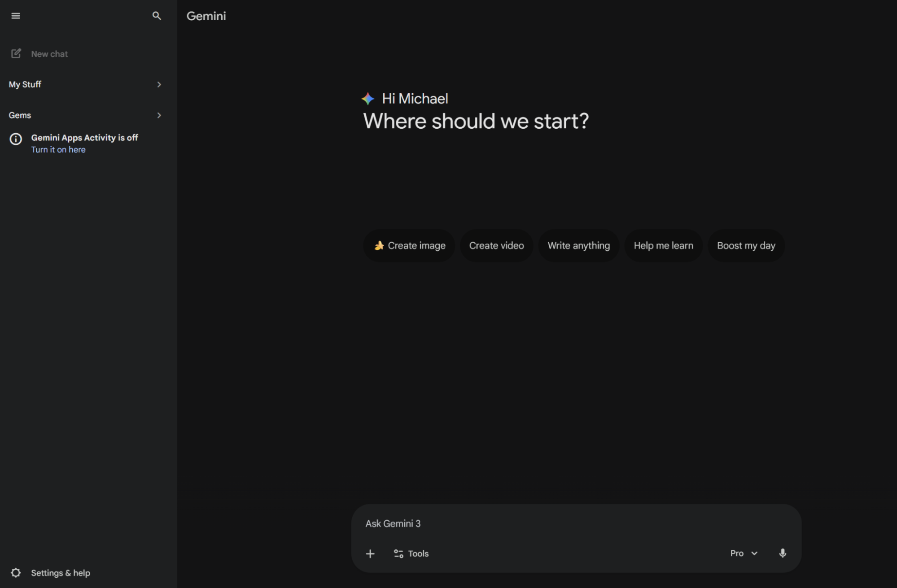This screenshot has width=897, height=588.
Task: Expand the Gems section chevron
Action: 159,115
